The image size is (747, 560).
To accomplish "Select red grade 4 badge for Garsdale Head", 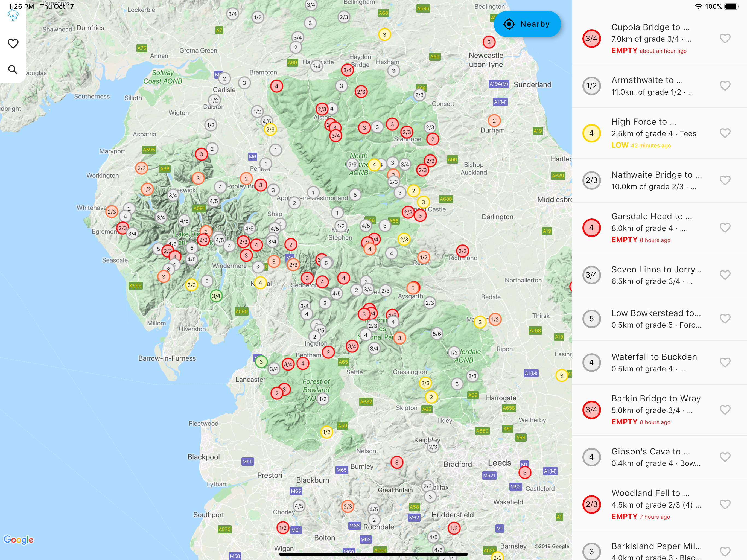I will pos(591,228).
